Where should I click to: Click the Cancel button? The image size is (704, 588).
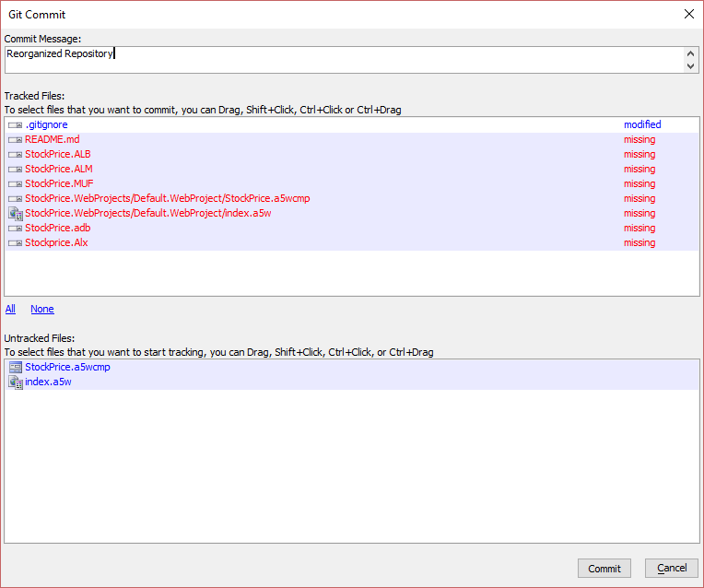tap(672, 569)
